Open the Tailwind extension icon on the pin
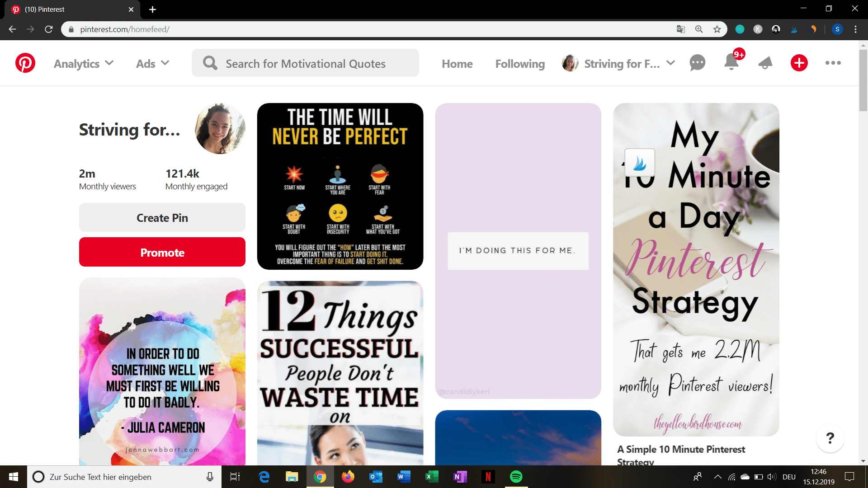Screen dimensions: 868x488 [x=639, y=163]
